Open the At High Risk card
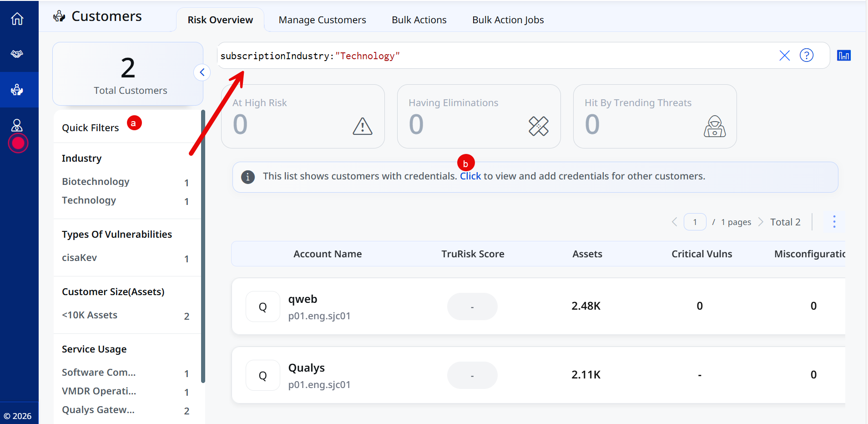Screen dimensions: 868x424 [x=303, y=116]
